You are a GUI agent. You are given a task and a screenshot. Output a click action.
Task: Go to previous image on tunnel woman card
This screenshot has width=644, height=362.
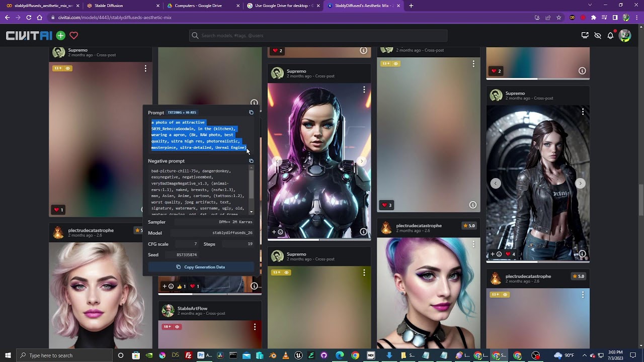(496, 183)
